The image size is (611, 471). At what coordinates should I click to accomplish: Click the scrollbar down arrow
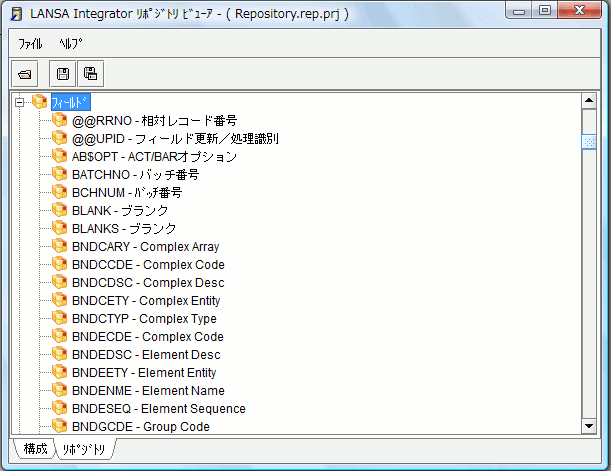click(x=589, y=426)
